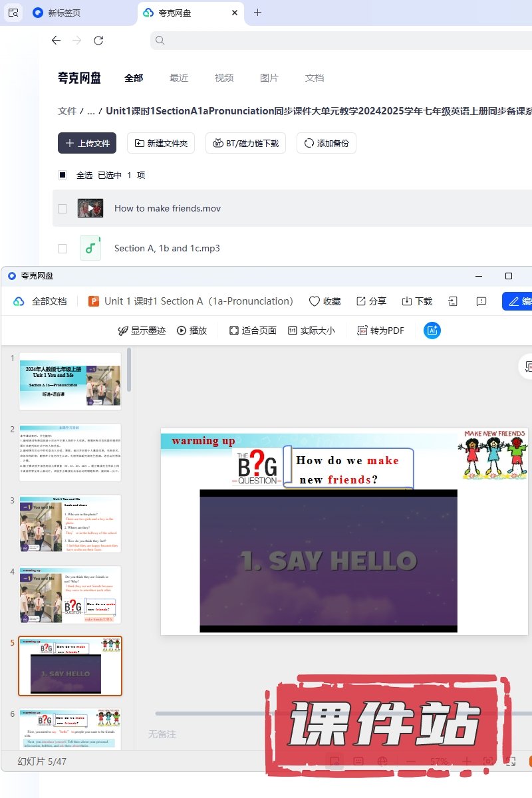Screen dimensions: 532x798
Task: Start slideshow with 播放 button
Action: [192, 331]
